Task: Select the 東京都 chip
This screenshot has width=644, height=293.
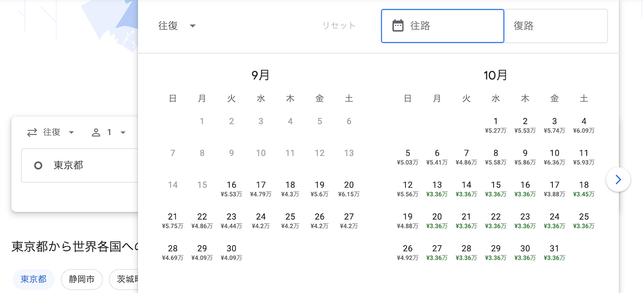Action: tap(33, 279)
